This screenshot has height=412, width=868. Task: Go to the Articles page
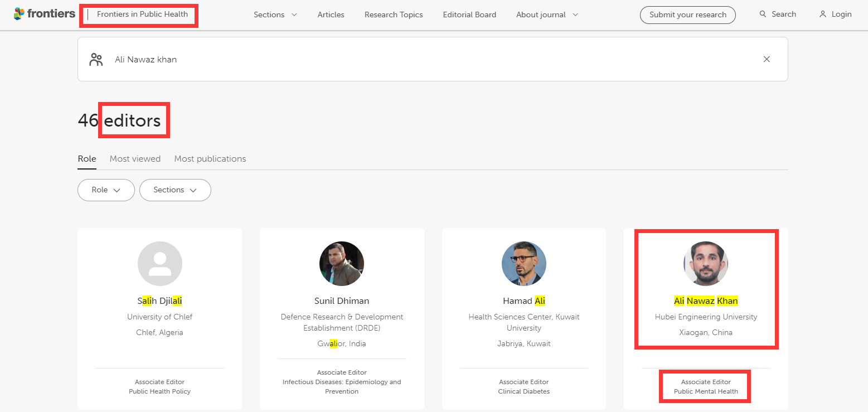point(331,15)
